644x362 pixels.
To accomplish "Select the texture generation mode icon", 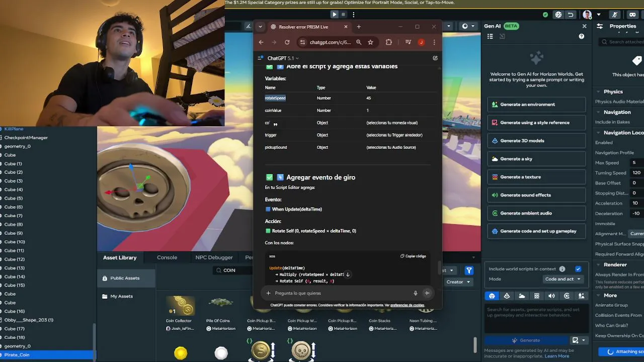I will [537, 296].
